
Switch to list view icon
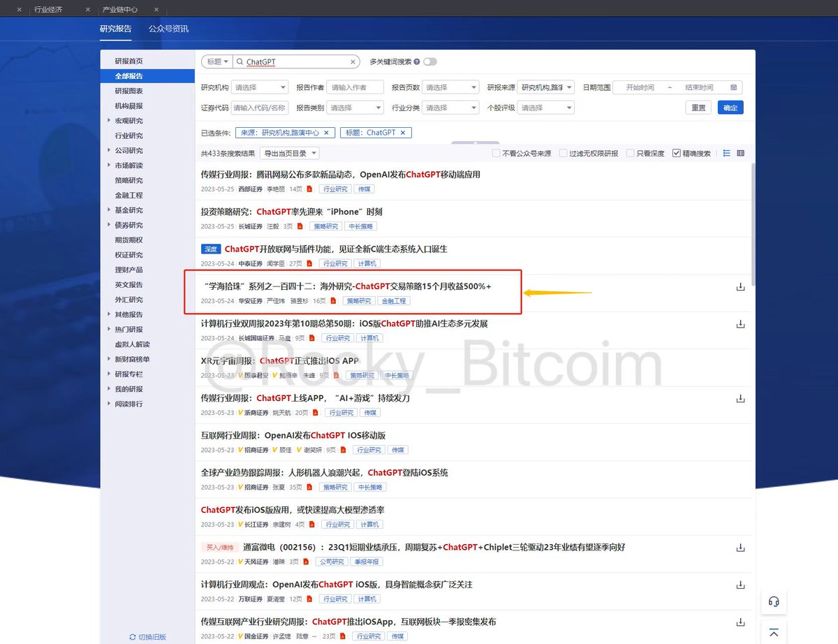coord(727,153)
